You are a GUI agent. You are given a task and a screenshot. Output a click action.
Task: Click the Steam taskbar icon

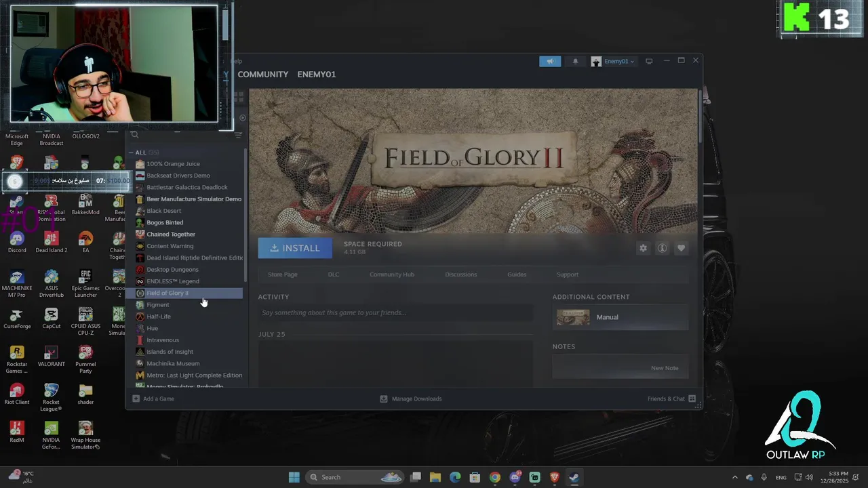(x=574, y=477)
